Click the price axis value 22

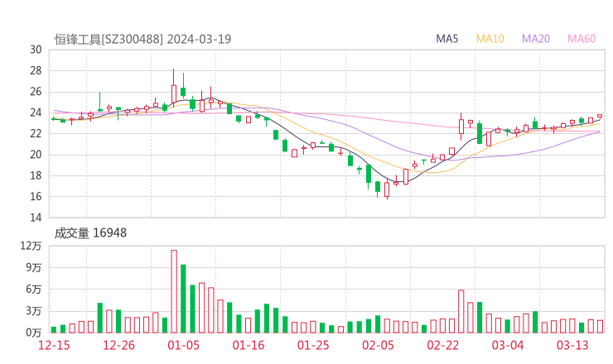(x=36, y=133)
